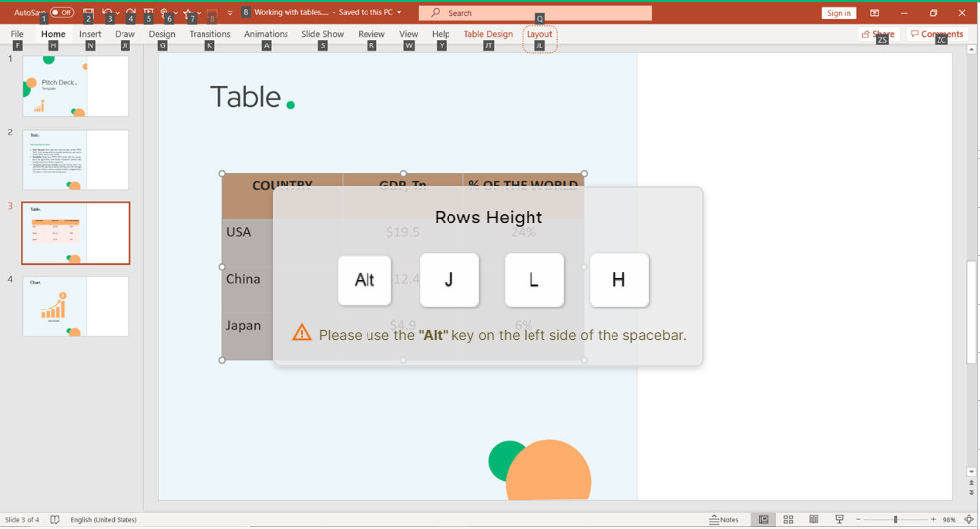Screen dimensions: 980x529
Task: Select slide 2 Text thumbnail
Action: pyautogui.click(x=76, y=159)
